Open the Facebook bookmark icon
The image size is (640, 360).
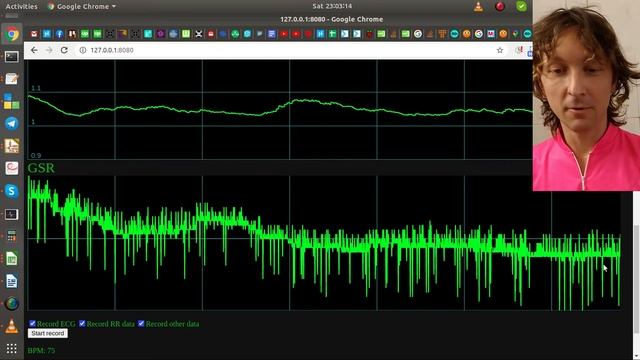[x=60, y=34]
